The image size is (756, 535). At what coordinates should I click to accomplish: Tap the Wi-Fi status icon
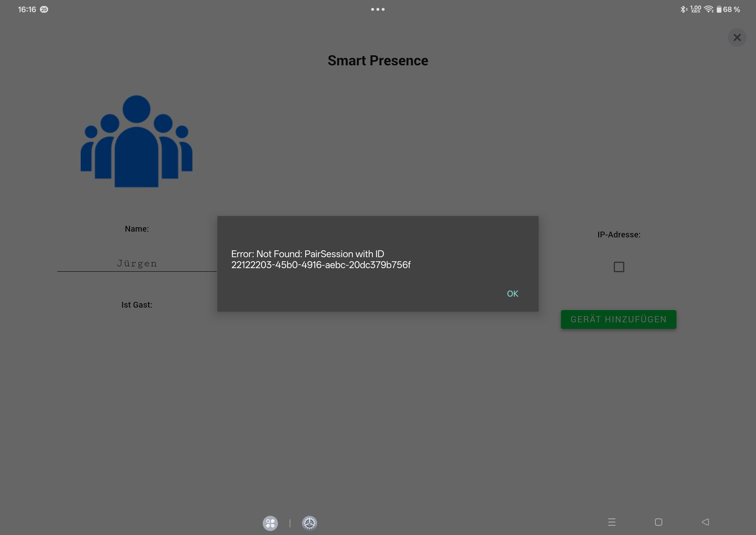click(708, 9)
